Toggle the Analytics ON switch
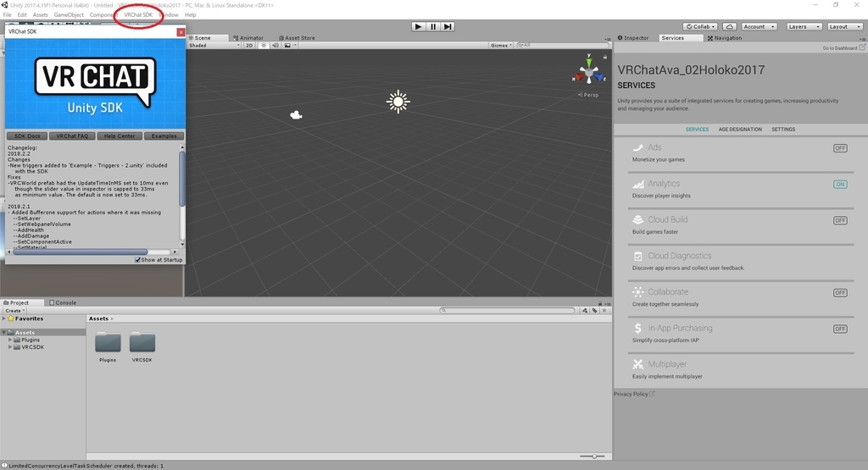Screen dimensions: 868x470 (840, 184)
